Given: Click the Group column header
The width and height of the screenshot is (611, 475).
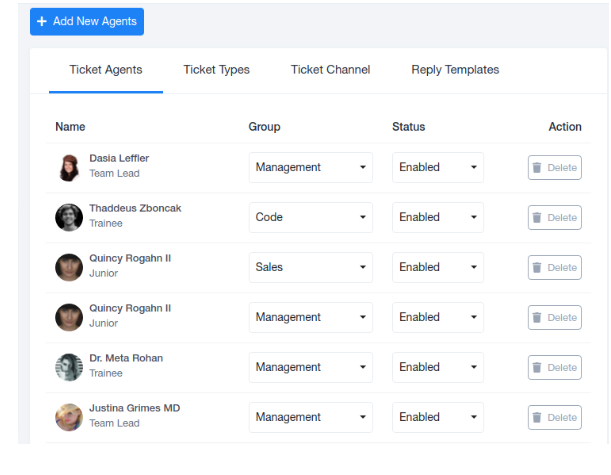Looking at the screenshot, I should [264, 127].
